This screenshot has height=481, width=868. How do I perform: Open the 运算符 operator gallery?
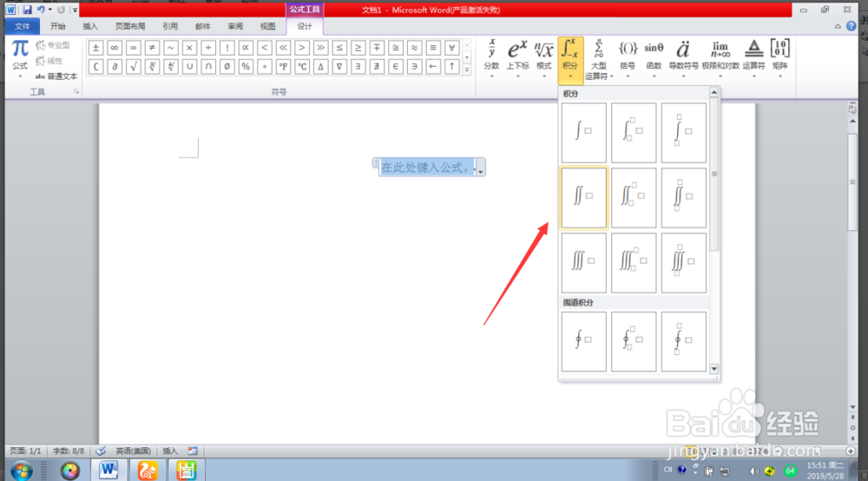coord(753,58)
